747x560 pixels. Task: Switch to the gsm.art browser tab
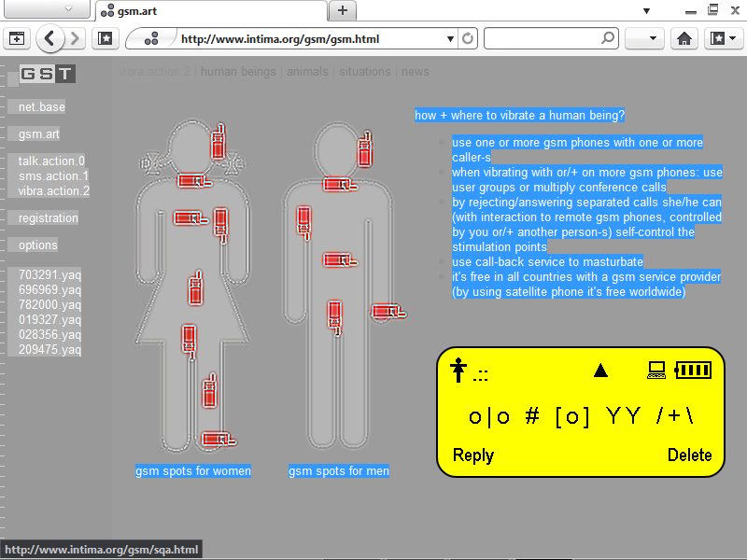tap(210, 10)
